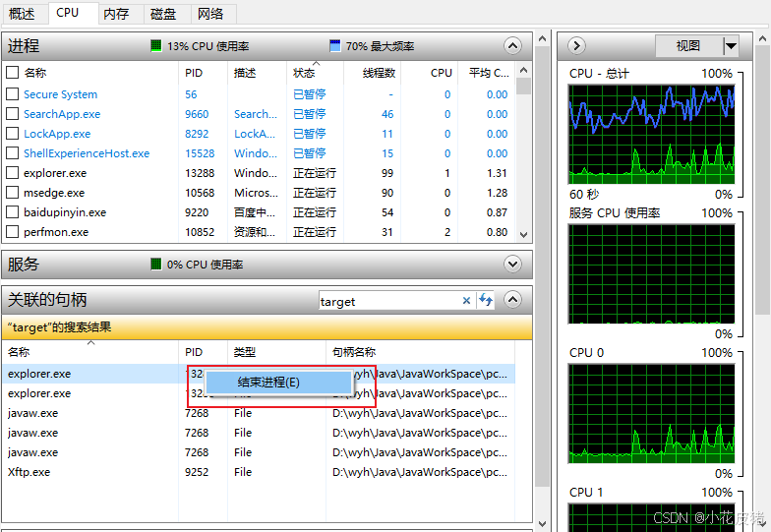Toggle the select-all checkbox beside 名称

pyautogui.click(x=12, y=73)
